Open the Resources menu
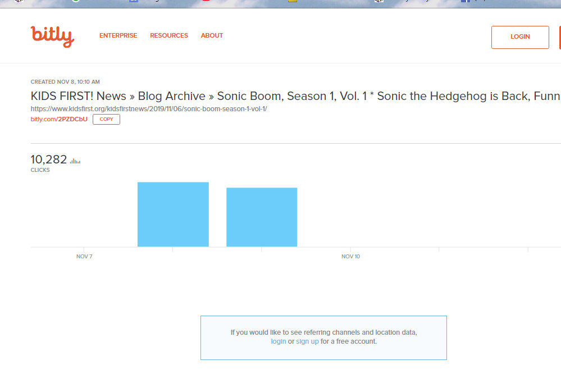This screenshot has width=561, height=392. point(169,35)
